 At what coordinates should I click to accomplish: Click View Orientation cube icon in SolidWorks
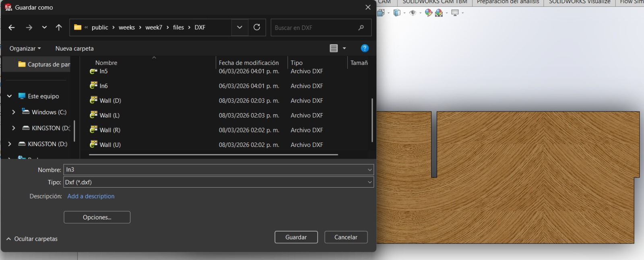point(381,13)
